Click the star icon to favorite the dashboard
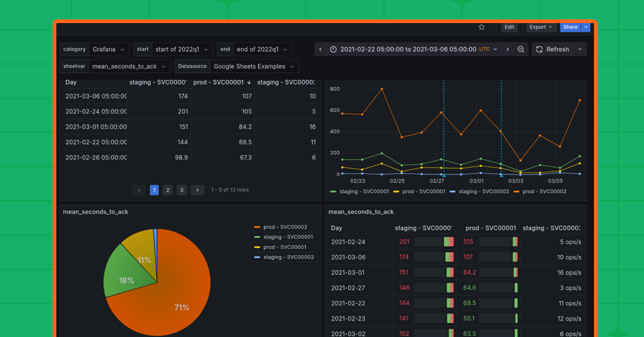This screenshot has height=337, width=644. (x=481, y=27)
